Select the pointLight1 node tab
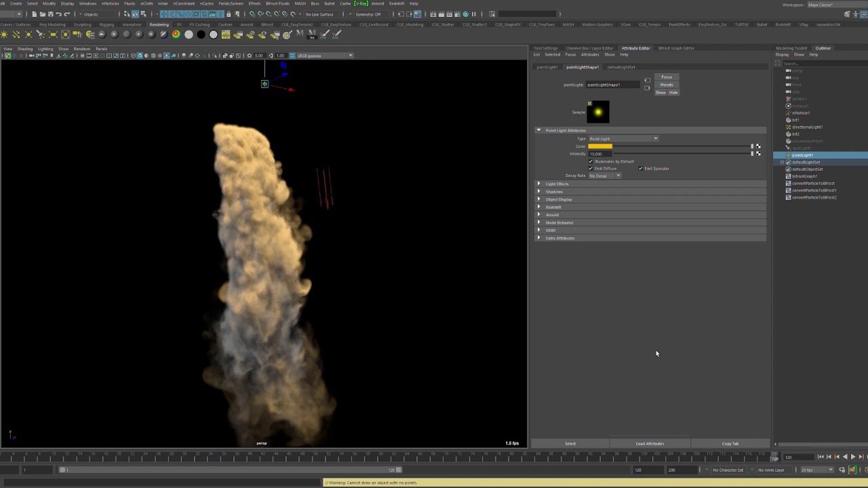 [547, 67]
